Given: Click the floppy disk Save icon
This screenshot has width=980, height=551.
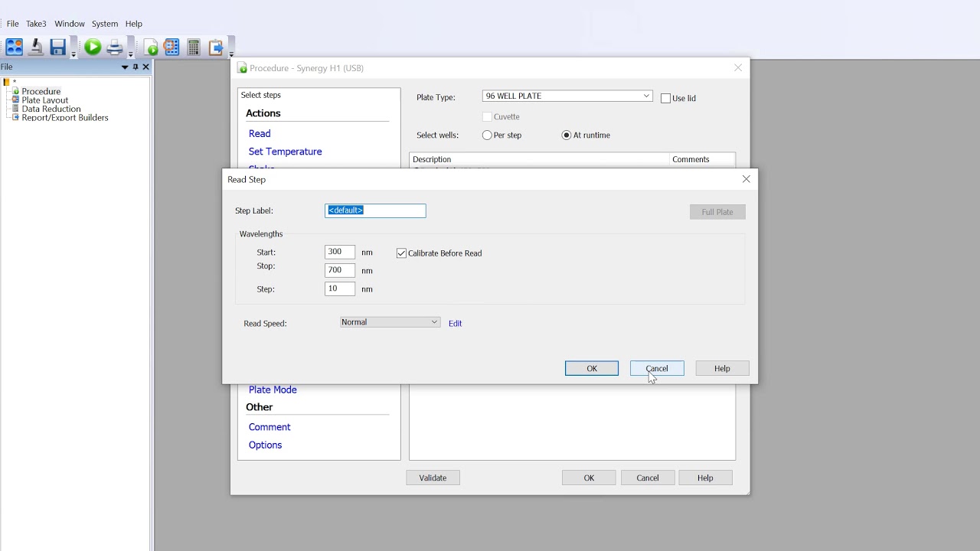Looking at the screenshot, I should click(57, 47).
